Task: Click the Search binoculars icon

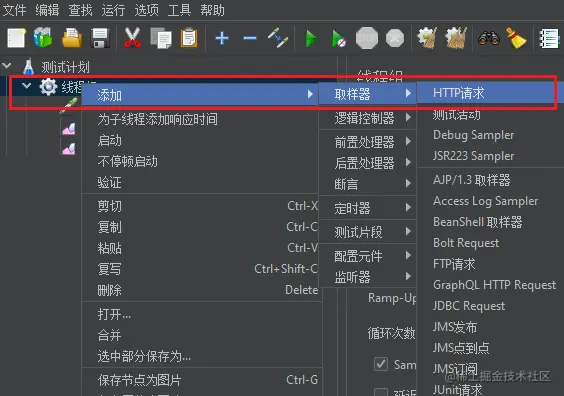Action: 489,38
